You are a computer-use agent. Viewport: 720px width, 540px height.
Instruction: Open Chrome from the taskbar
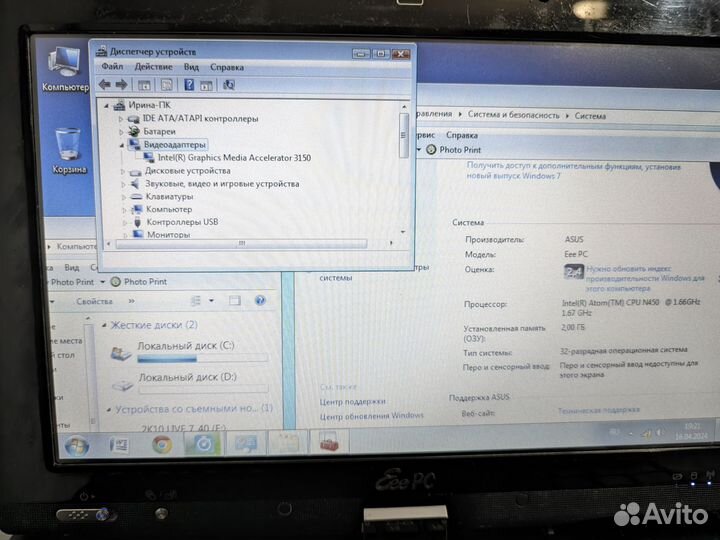pyautogui.click(x=162, y=444)
